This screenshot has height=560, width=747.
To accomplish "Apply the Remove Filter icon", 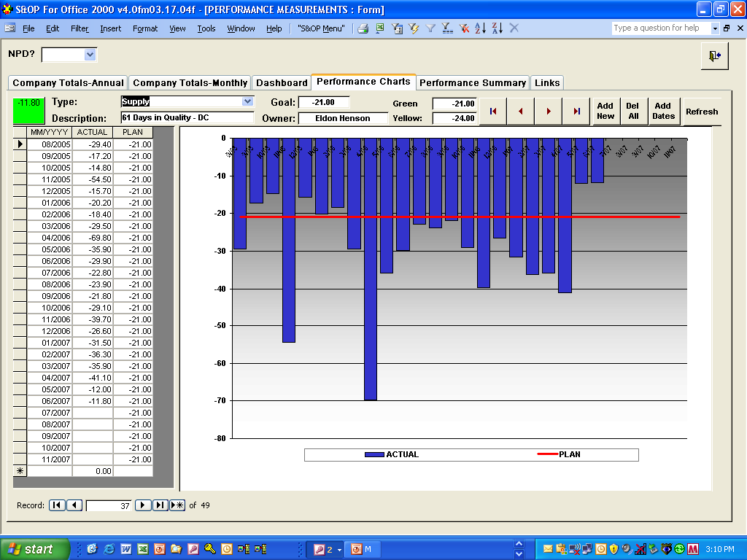I will pyautogui.click(x=462, y=28).
